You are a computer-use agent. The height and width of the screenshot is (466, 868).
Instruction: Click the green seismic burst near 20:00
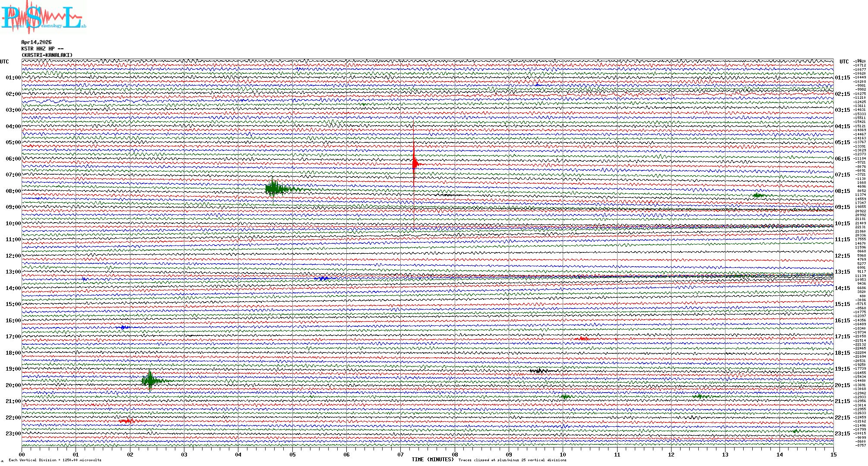pos(150,380)
